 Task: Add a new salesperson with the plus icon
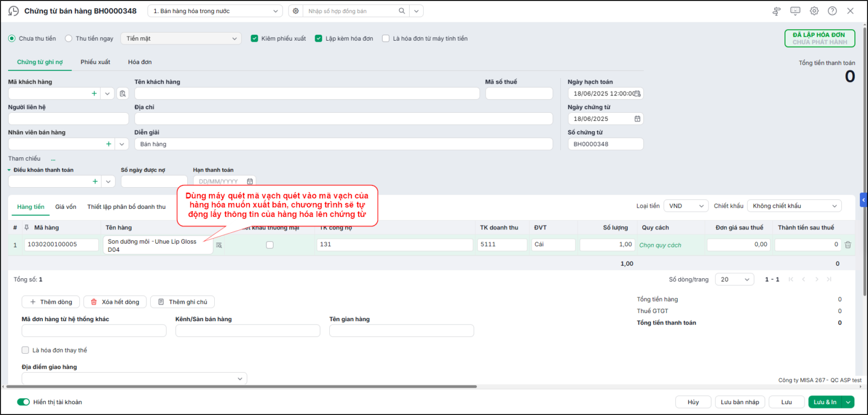[x=108, y=144]
